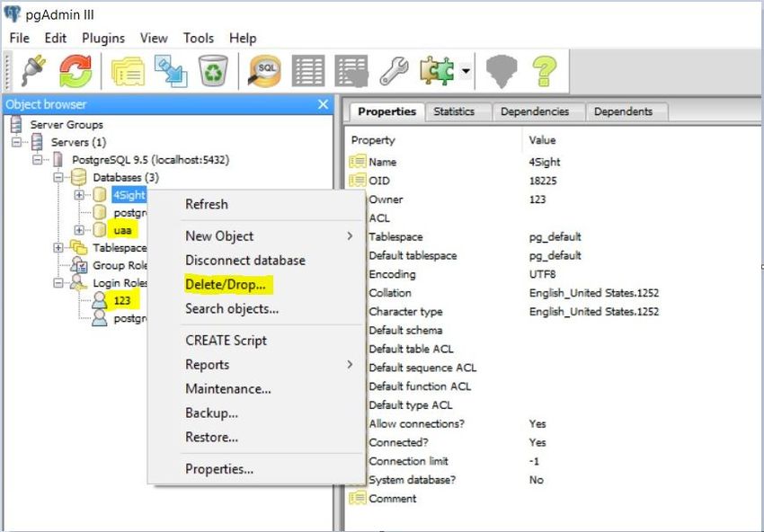Click the red-green refresh toolbar icon

76,72
